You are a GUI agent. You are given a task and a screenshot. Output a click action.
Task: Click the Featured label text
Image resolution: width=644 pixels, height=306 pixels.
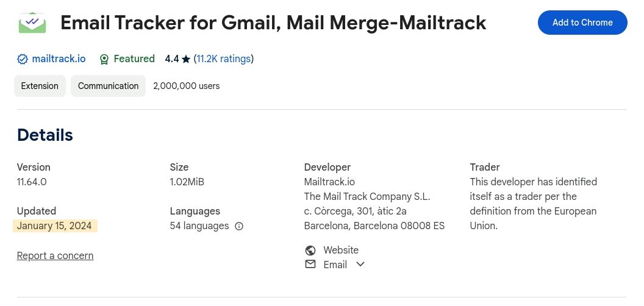[x=134, y=59]
